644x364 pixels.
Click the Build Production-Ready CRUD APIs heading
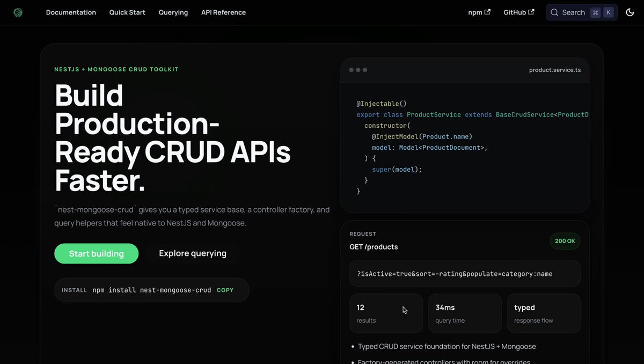pos(173,138)
